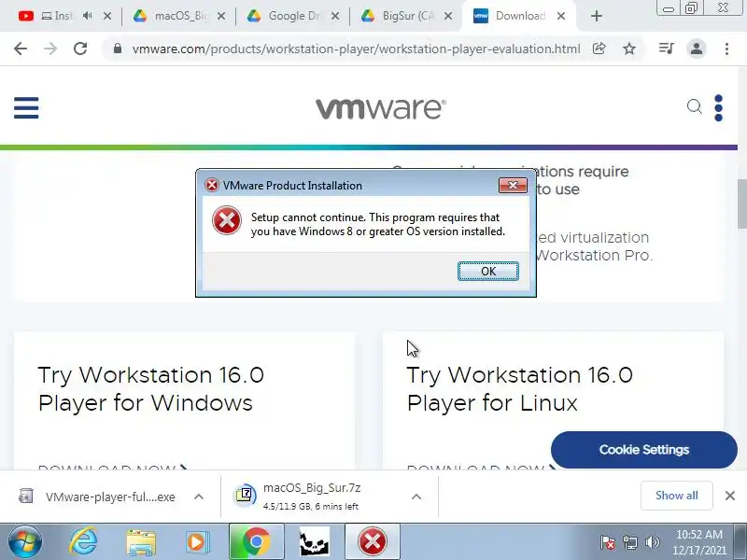Close the YouTube tab

107,16
